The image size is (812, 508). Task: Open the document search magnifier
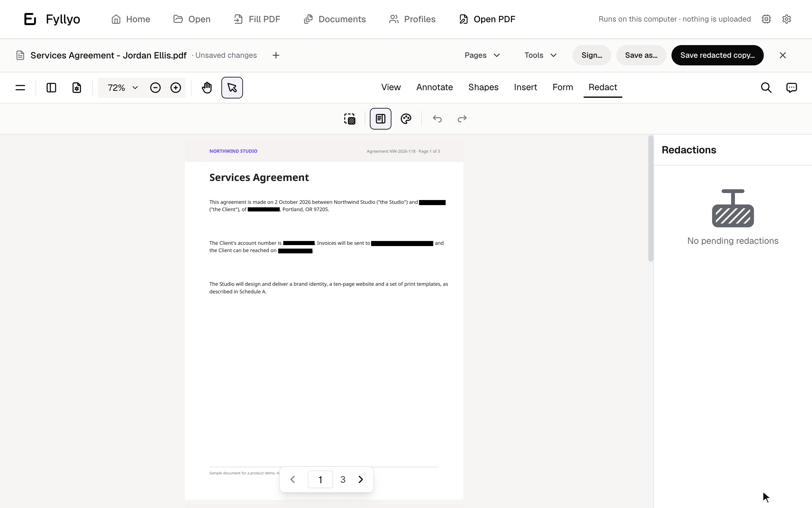[766, 88]
